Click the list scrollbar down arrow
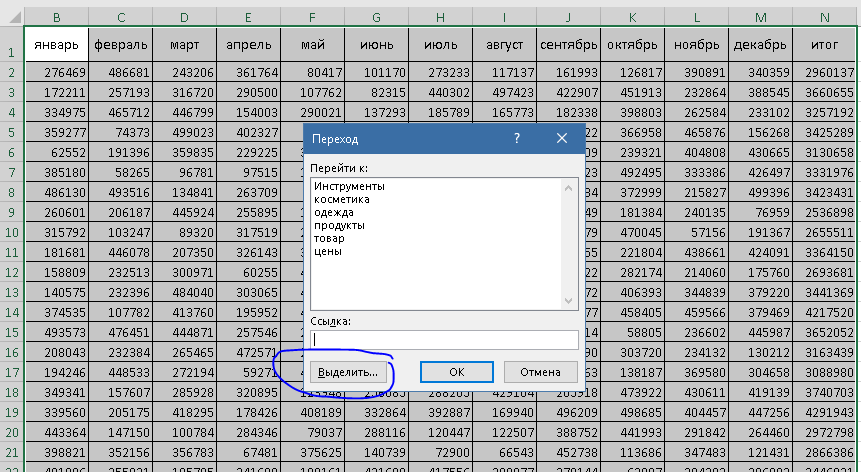The image size is (861, 472). (570, 300)
